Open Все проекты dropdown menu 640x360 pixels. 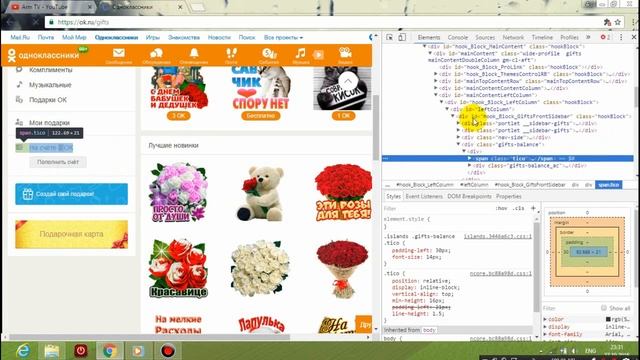pyautogui.click(x=283, y=38)
